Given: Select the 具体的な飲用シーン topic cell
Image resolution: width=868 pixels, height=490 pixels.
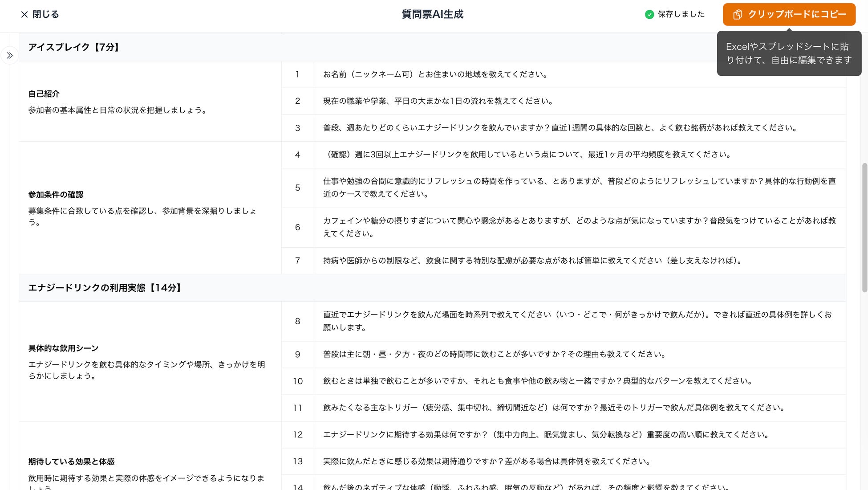Looking at the screenshot, I should click(x=63, y=348).
